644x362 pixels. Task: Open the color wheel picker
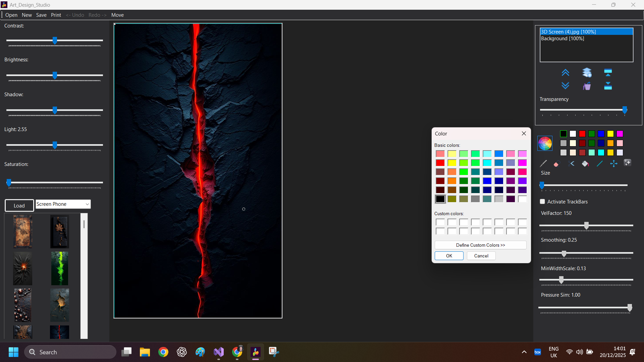(x=545, y=143)
